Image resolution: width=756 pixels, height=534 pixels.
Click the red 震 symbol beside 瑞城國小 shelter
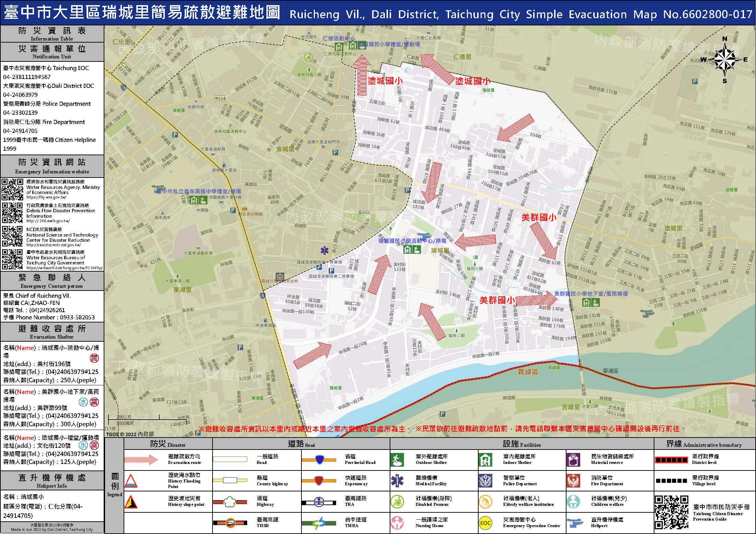[x=94, y=358]
